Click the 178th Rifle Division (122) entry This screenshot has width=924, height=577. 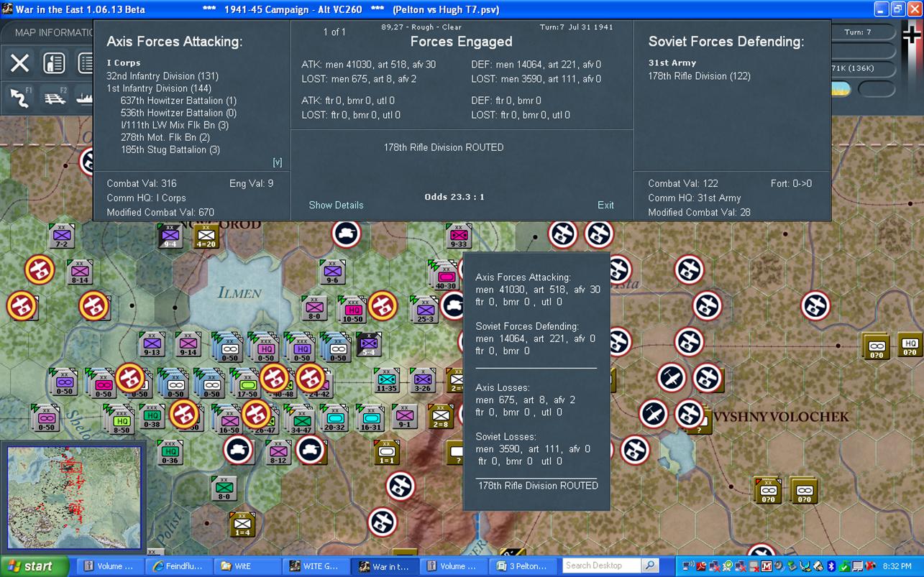coord(699,76)
